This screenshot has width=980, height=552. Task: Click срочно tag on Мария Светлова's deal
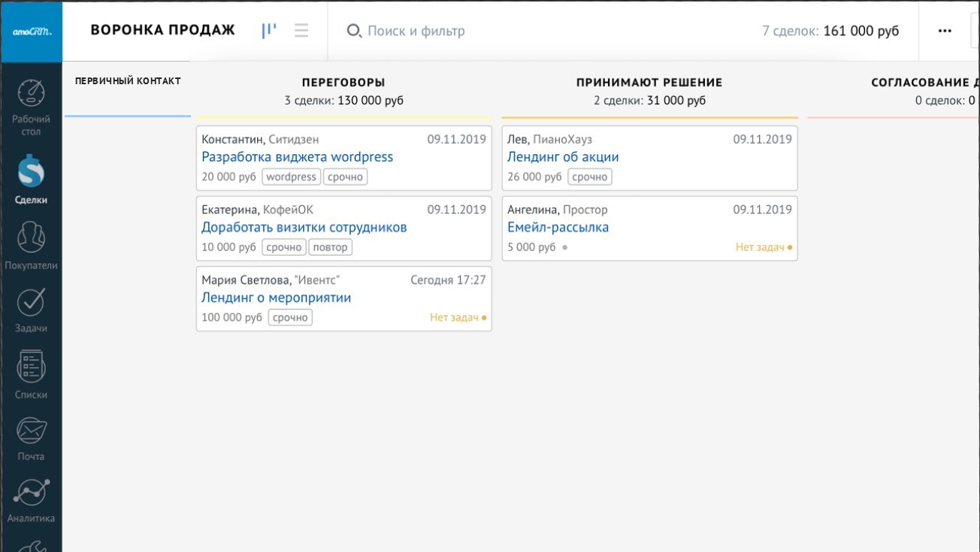(x=290, y=317)
